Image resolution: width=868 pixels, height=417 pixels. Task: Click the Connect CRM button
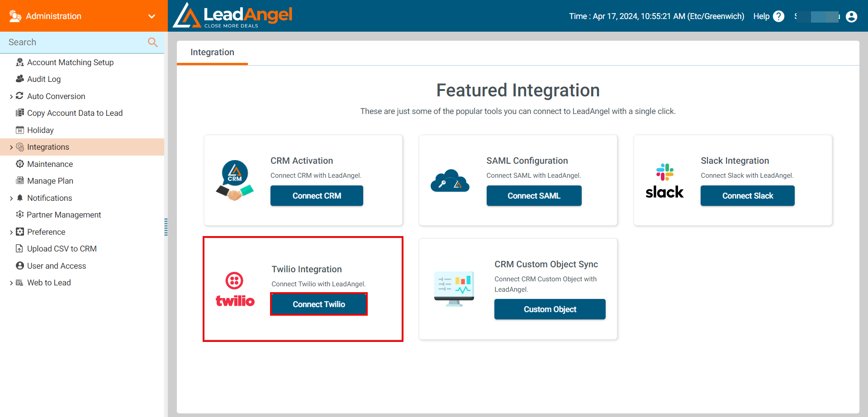pos(317,196)
